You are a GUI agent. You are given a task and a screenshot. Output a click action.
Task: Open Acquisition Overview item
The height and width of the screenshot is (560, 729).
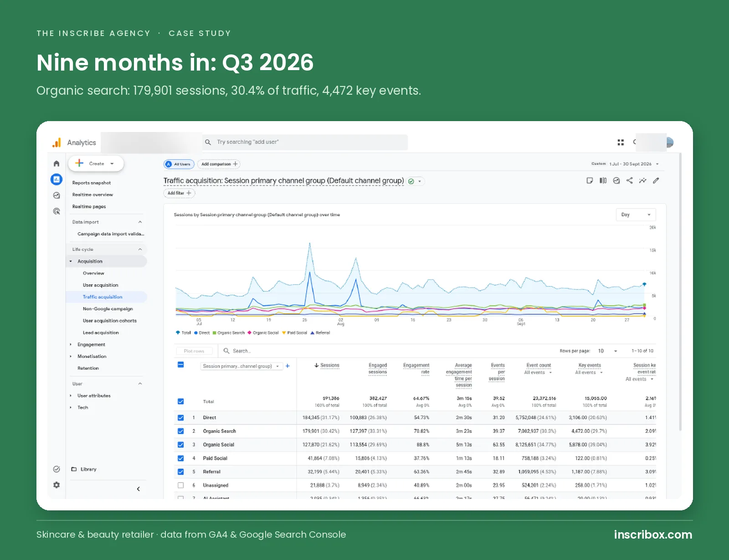(x=93, y=273)
